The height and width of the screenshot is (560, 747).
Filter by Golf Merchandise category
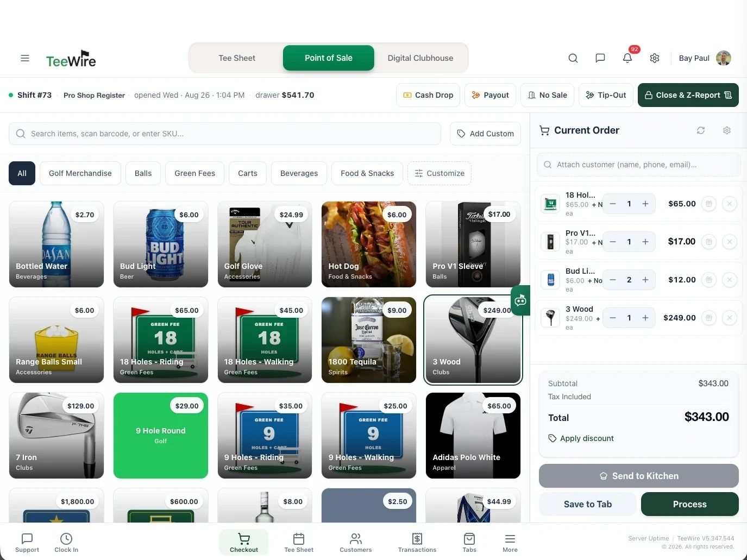coord(80,173)
